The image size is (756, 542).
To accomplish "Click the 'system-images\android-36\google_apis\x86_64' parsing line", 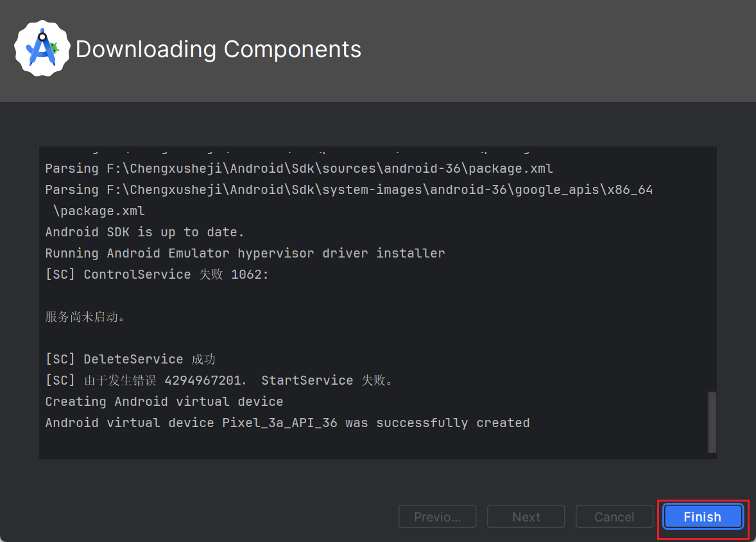I will click(349, 189).
